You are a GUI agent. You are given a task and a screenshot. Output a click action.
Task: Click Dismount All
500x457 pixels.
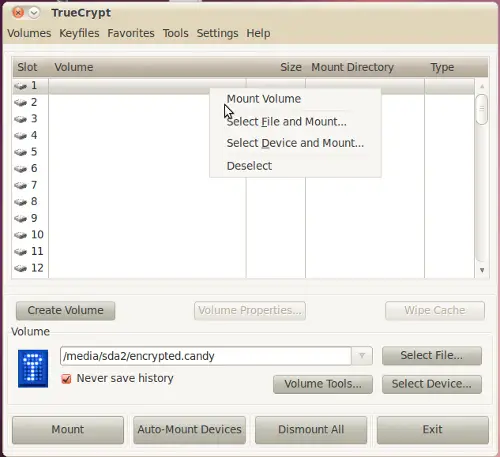(x=311, y=430)
